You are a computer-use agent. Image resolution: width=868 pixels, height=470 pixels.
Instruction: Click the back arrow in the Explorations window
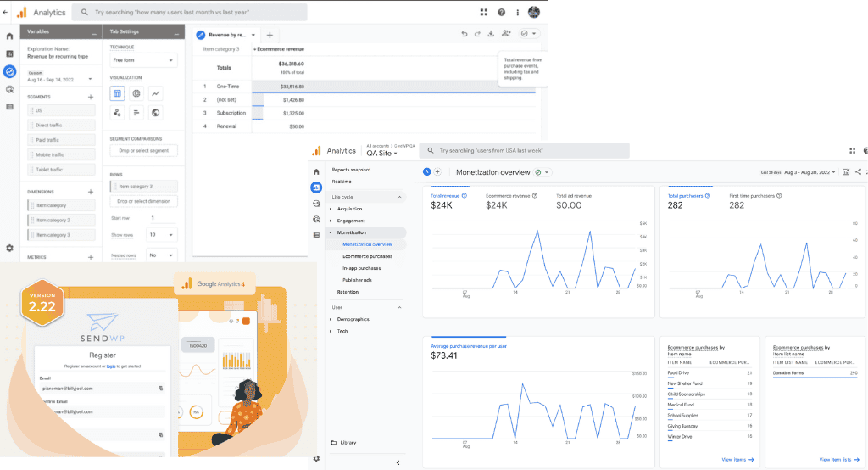[x=5, y=12]
